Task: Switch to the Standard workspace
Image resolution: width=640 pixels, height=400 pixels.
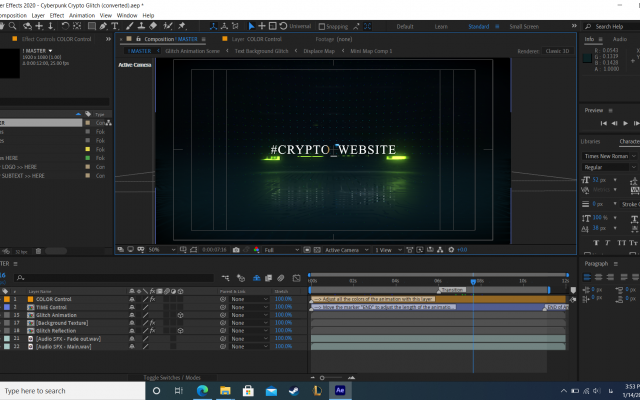Action: click(x=478, y=27)
